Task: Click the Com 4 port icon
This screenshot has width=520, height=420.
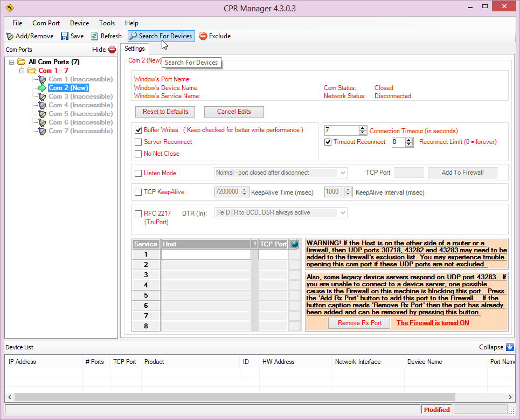Action: coord(42,105)
